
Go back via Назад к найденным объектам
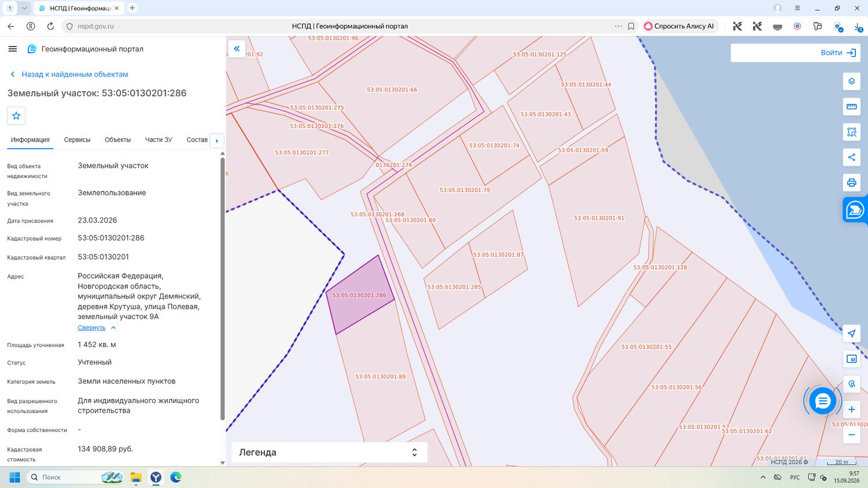[69, 74]
